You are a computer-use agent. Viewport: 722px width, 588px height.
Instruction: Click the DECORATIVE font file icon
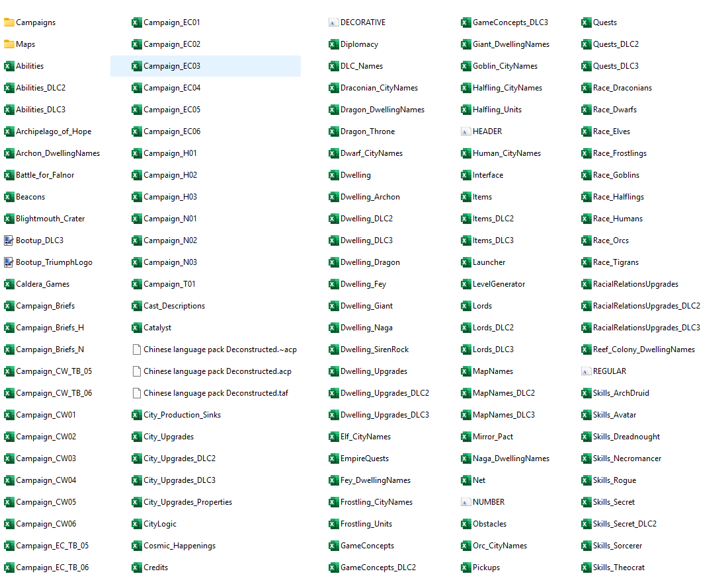coord(333,22)
